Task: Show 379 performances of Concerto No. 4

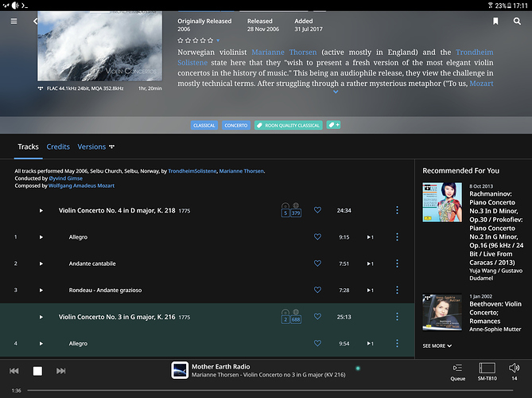Action: pyautogui.click(x=296, y=210)
